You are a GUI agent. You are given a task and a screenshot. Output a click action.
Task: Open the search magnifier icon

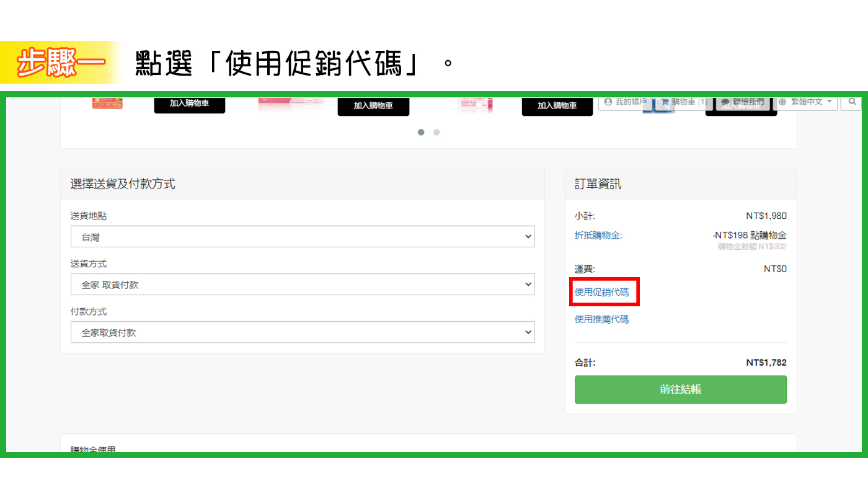[852, 102]
